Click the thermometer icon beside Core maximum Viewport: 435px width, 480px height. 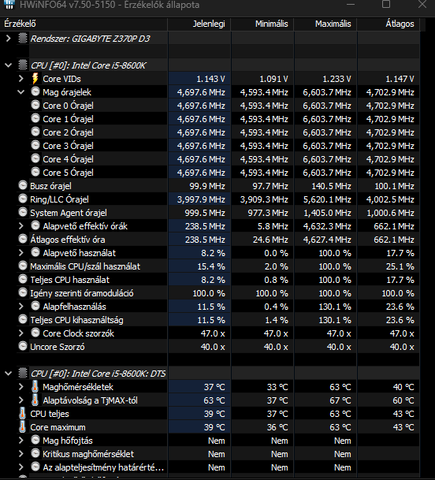tap(22, 427)
